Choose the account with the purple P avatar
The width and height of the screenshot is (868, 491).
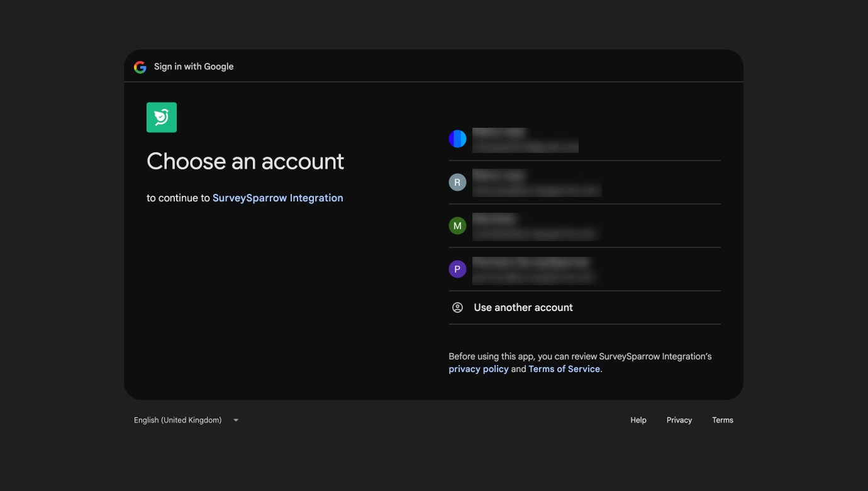(584, 269)
